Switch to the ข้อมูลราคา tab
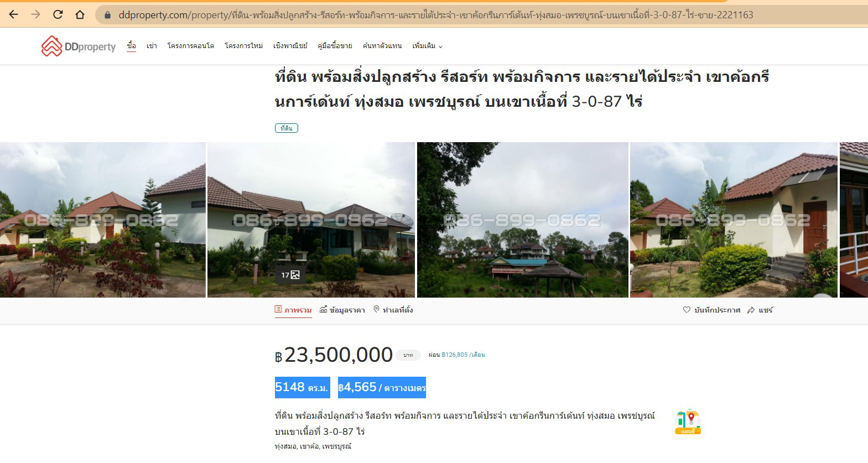Image resolution: width=868 pixels, height=463 pixels. click(x=342, y=310)
